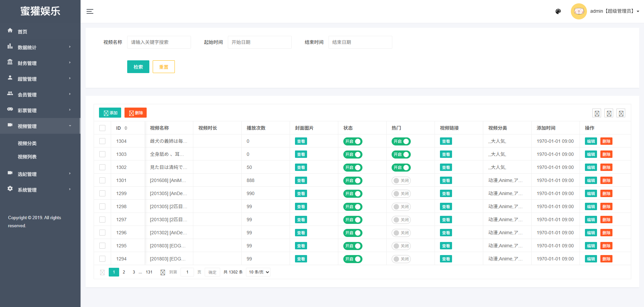The image size is (644, 307).
Task: Click the 开始日期 start date field
Action: click(259, 42)
